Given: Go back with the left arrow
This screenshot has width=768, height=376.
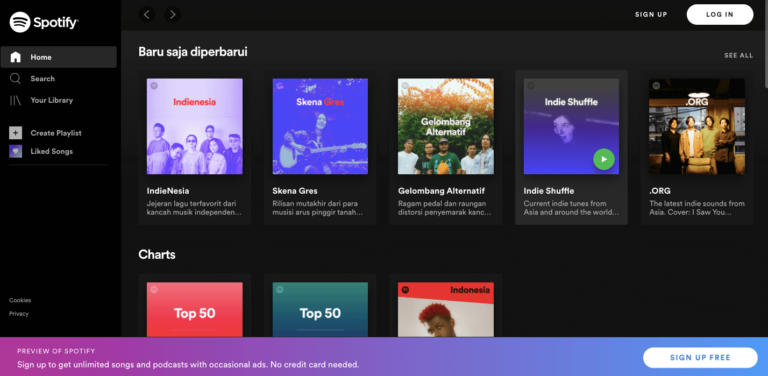Looking at the screenshot, I should tap(147, 15).
